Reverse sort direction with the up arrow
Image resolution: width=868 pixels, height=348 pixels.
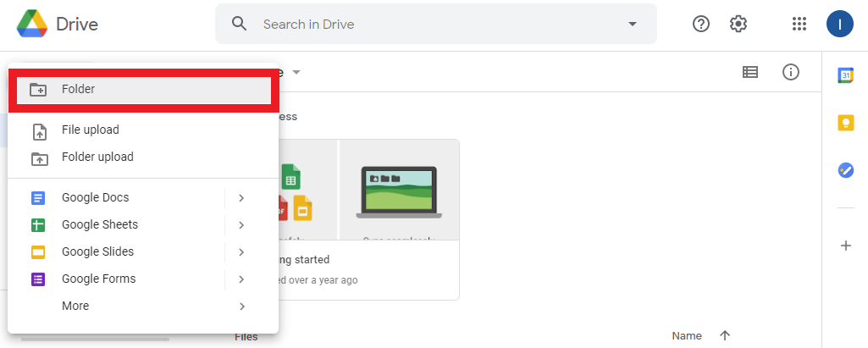725,335
